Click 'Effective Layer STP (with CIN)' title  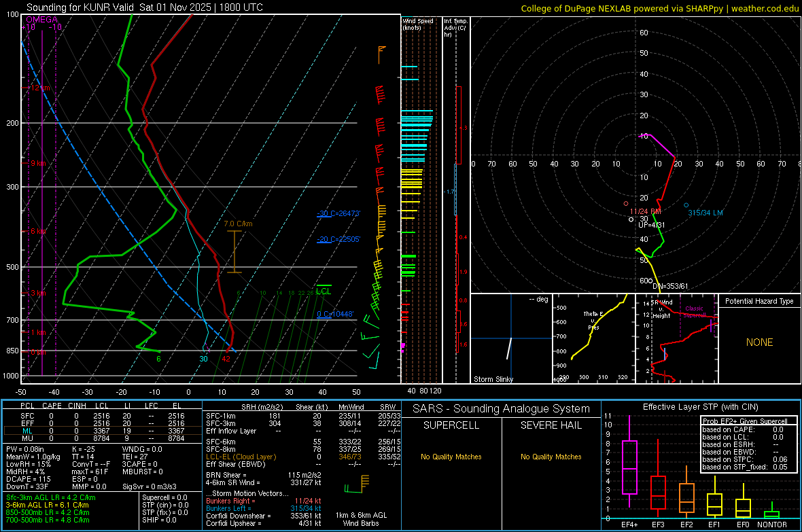[700, 407]
